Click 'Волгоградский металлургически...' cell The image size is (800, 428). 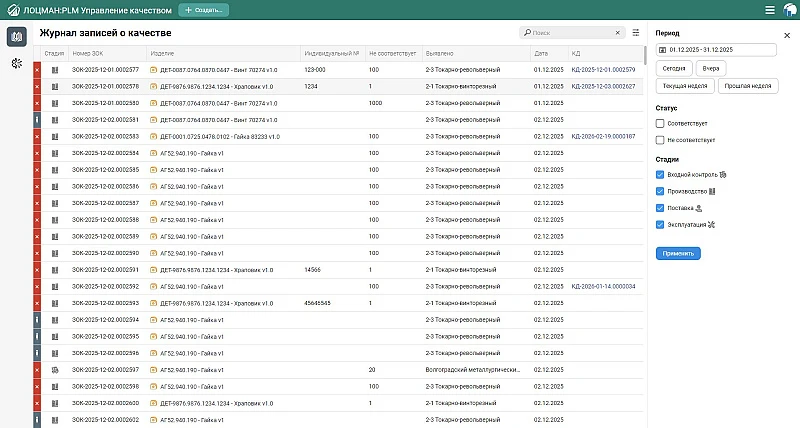pyautogui.click(x=472, y=370)
